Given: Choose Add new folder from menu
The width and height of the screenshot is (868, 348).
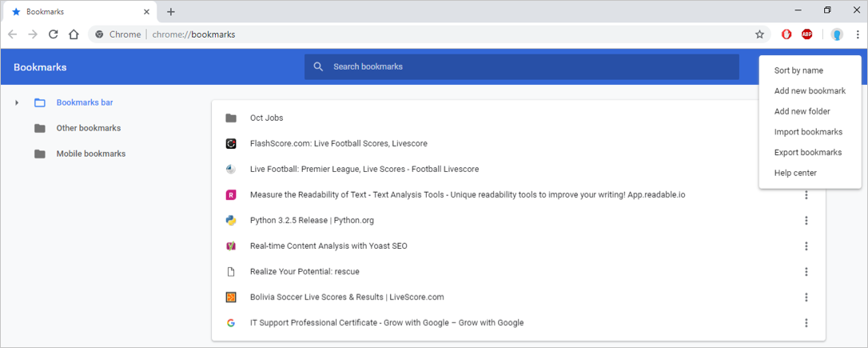Looking at the screenshot, I should tap(802, 111).
